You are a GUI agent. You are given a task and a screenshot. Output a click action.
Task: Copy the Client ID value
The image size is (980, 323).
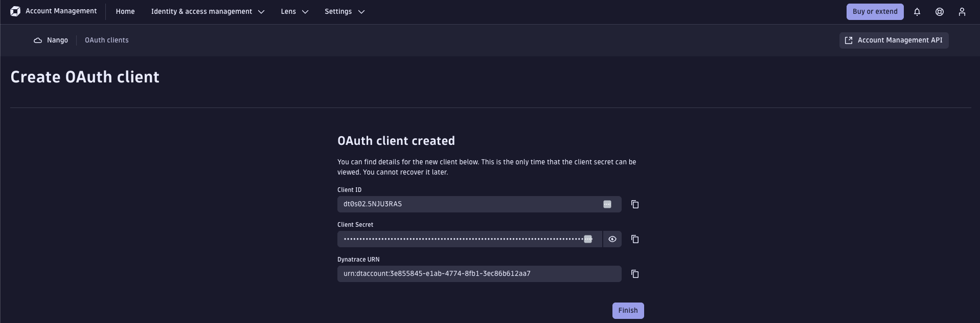point(635,204)
